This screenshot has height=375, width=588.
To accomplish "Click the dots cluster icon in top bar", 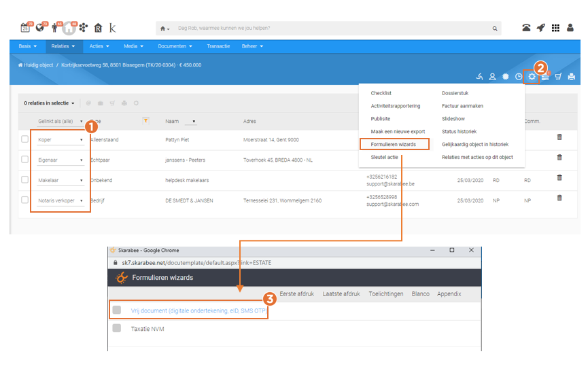I will coord(83,28).
